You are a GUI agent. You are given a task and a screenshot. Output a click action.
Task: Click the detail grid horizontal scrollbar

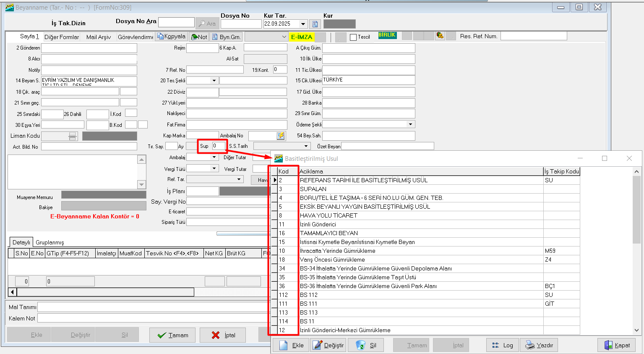pyautogui.click(x=105, y=292)
